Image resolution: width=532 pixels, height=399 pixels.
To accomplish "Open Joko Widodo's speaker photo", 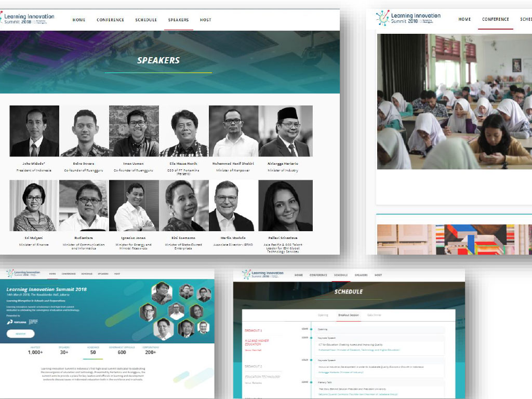I will (x=34, y=131).
